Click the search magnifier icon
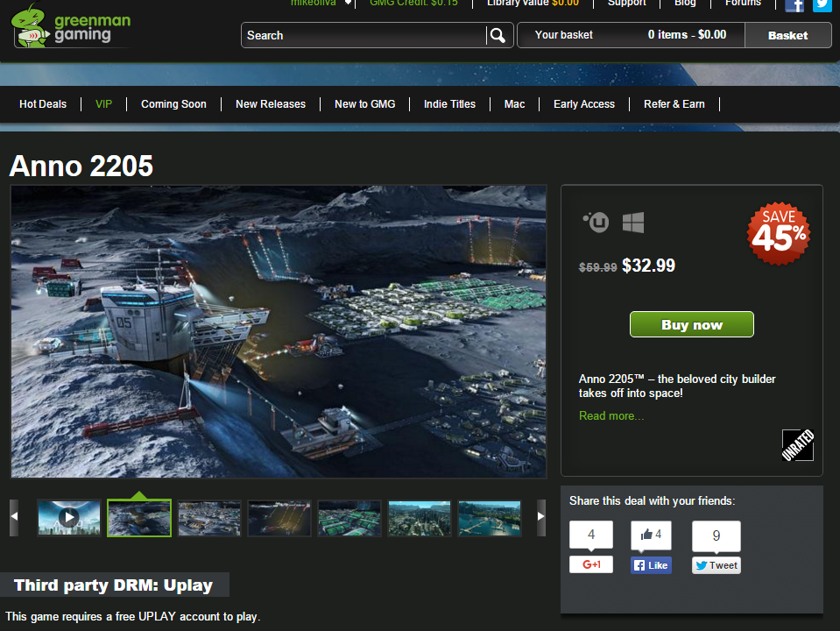Viewport: 840px width, 631px height. (x=498, y=35)
